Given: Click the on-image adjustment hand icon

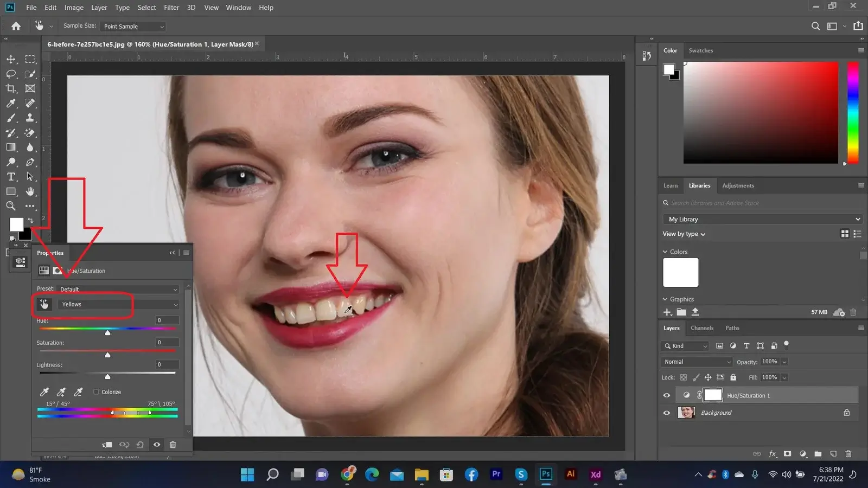Looking at the screenshot, I should 44,304.
